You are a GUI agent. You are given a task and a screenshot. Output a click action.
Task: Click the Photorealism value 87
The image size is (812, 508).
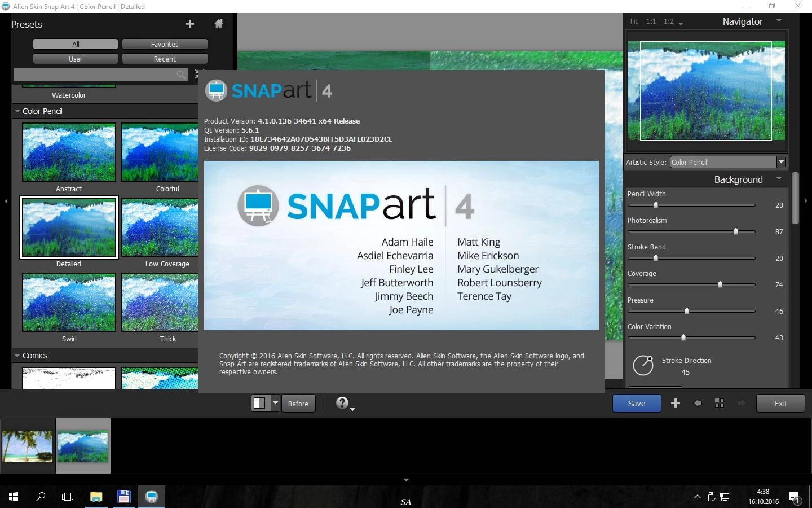[779, 231]
